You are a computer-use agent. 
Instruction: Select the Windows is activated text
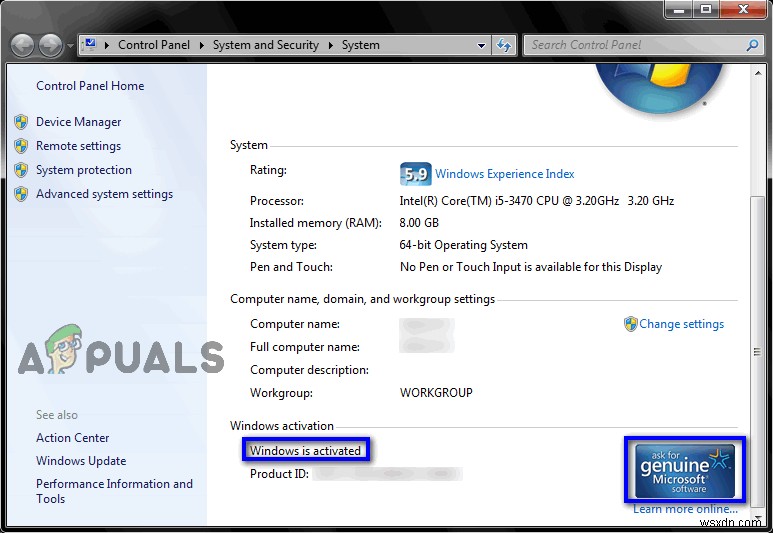pyautogui.click(x=305, y=451)
